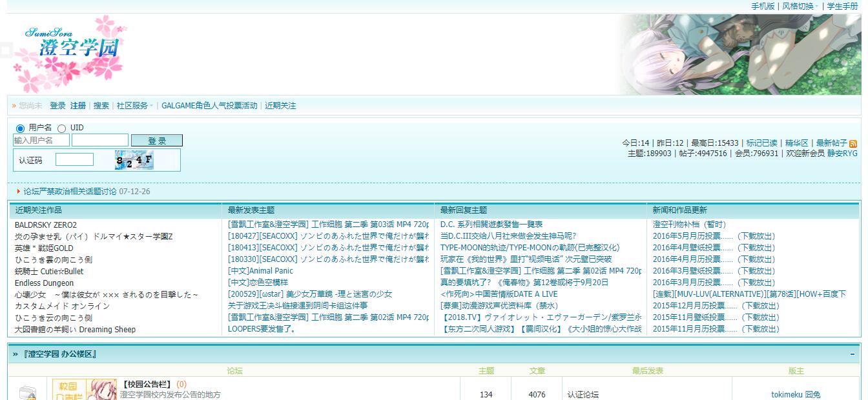This screenshot has height=400, width=868.
Task: Open 关于游戏王决斗链接遇到阴间卡组这件事 thread
Action: [298, 306]
